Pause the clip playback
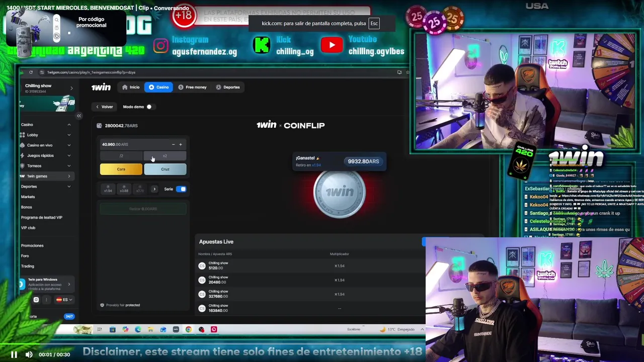 [14, 354]
